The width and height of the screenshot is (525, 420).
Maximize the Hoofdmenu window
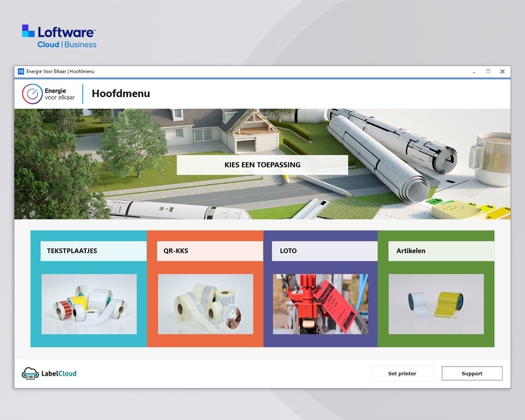tap(488, 71)
